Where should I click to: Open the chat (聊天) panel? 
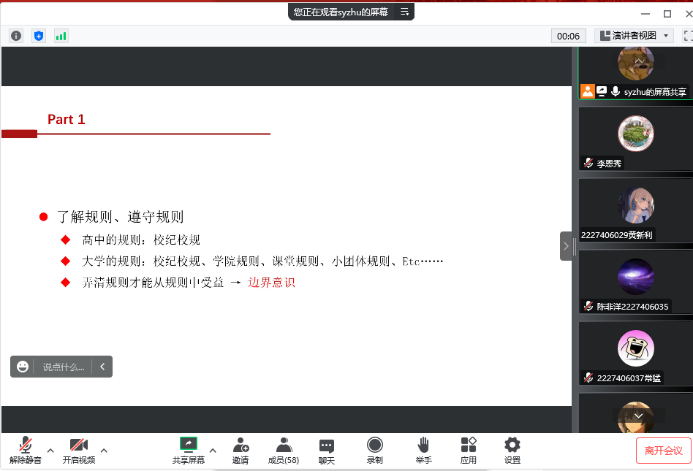327,449
